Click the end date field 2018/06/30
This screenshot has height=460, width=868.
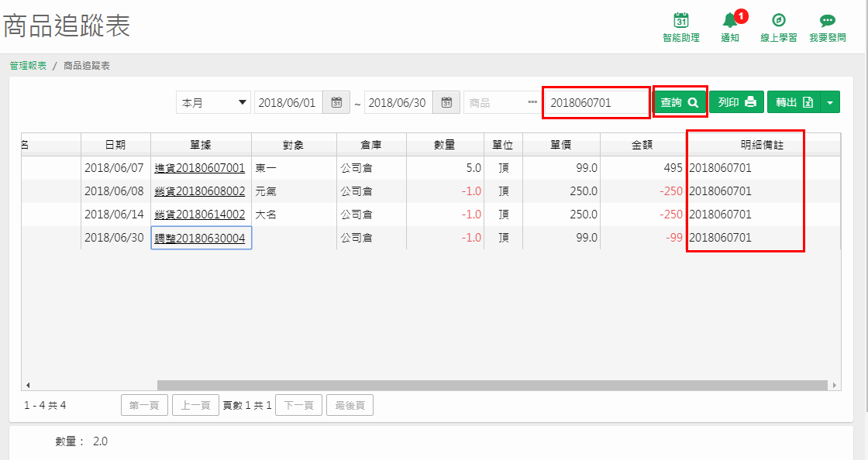point(398,102)
